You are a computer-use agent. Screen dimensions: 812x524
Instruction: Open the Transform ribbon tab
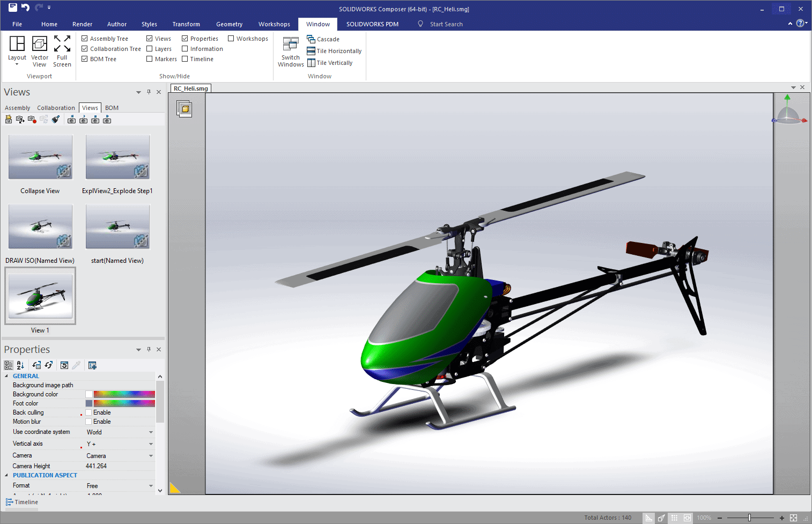tap(186, 24)
